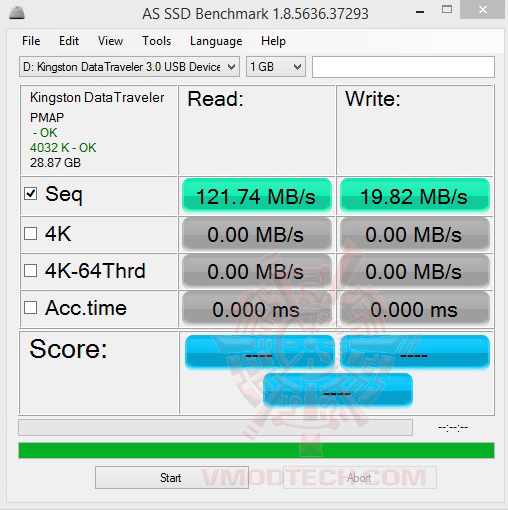Uncheck the Seq test checkbox
Viewport: 508px width, 510px height.
[30, 194]
